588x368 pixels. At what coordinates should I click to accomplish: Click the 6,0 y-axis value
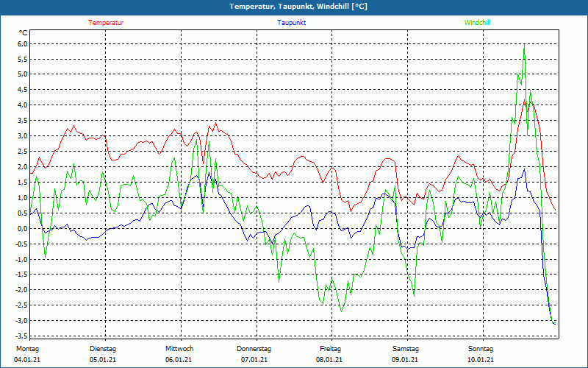coord(23,44)
